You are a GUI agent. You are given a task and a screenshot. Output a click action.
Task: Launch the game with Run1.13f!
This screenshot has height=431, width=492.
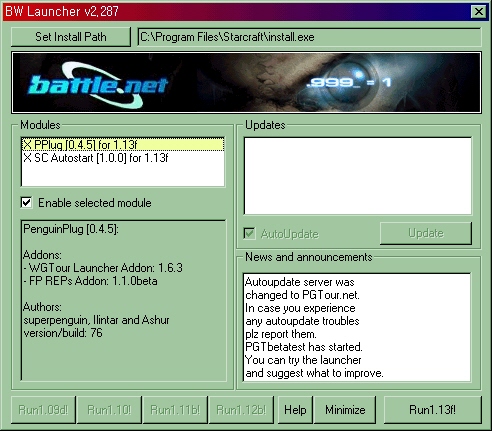tap(432, 410)
